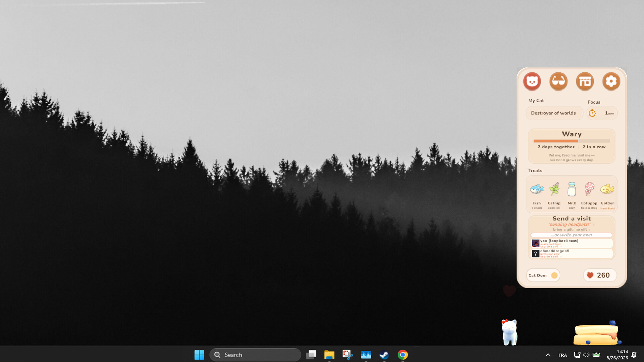Expand the hidden system tray icons
Screen dimensions: 644x362
pyautogui.click(x=548, y=355)
